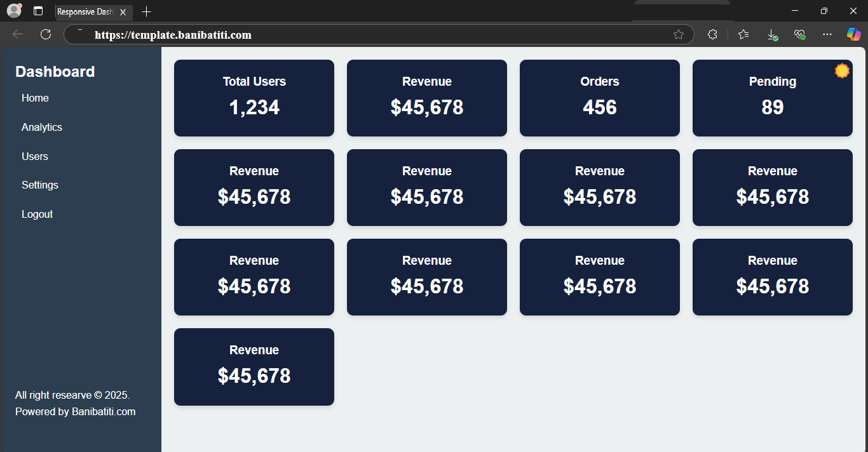The height and width of the screenshot is (452, 868).
Task: Toggle the sun theme icon on dashboard
Action: click(842, 70)
